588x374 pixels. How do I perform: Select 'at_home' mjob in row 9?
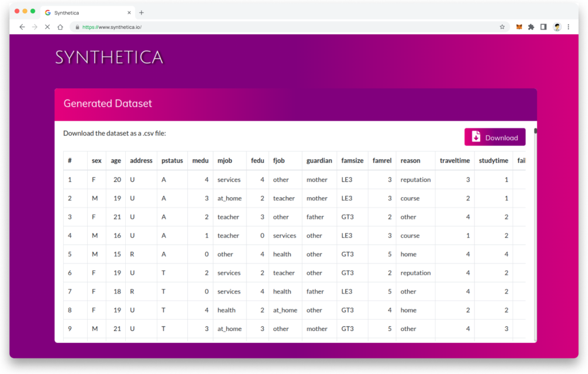(x=230, y=329)
